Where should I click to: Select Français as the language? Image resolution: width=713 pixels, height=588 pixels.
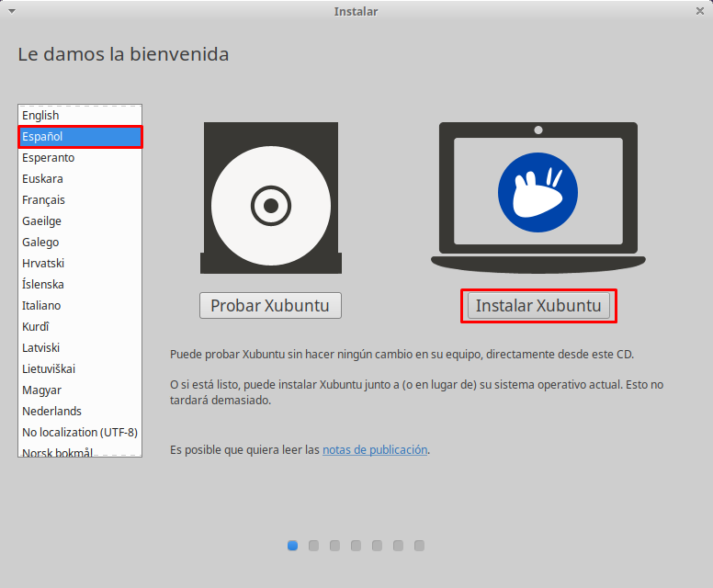[44, 200]
